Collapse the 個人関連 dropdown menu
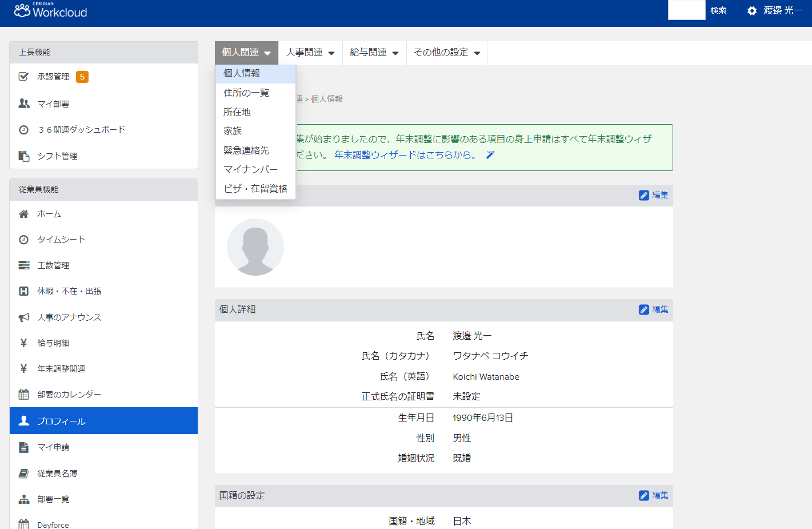This screenshot has height=529, width=812. pos(246,53)
